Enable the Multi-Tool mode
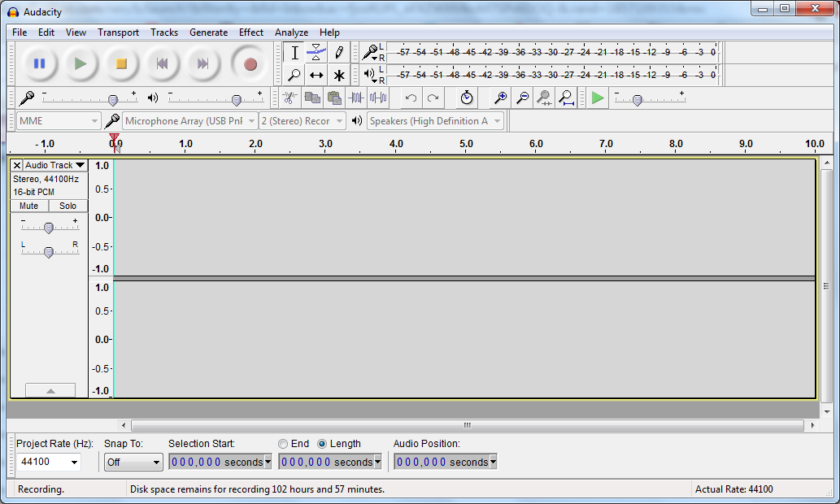 point(339,75)
